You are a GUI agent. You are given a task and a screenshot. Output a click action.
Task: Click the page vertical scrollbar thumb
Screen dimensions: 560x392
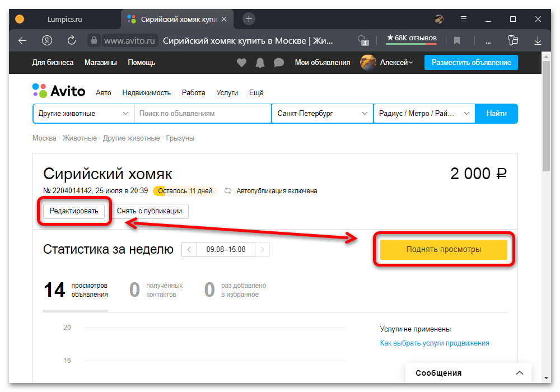[545, 116]
